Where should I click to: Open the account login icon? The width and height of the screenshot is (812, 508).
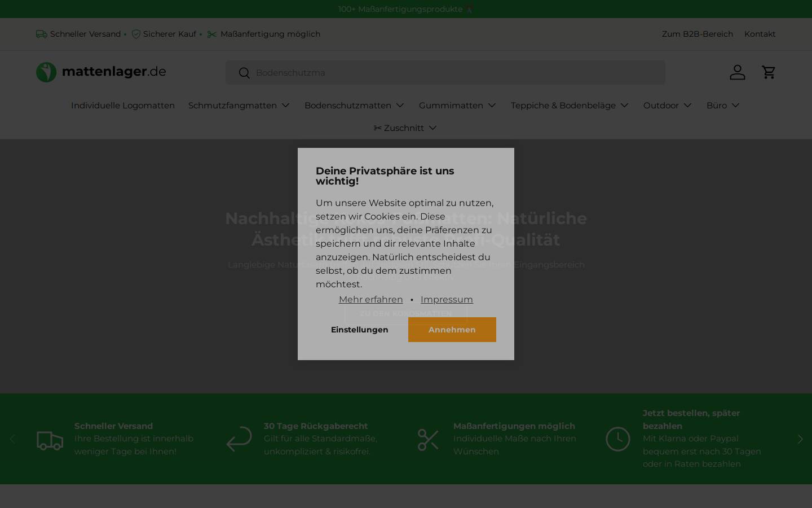[x=738, y=72]
